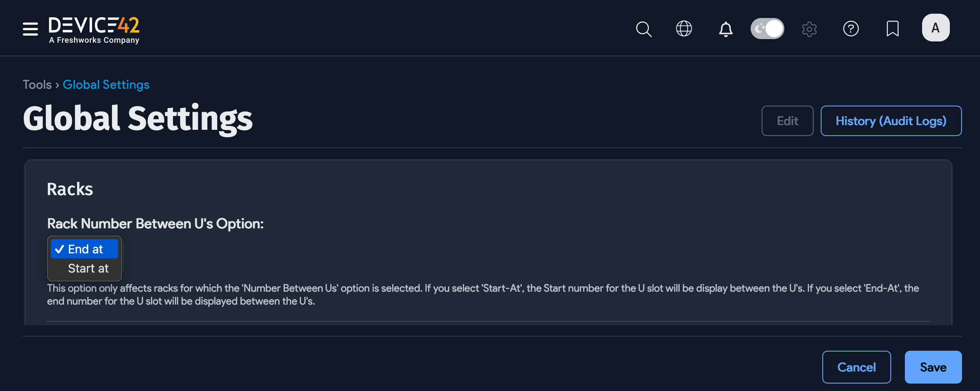Image resolution: width=980 pixels, height=391 pixels.
Task: Open the notifications bell
Action: [x=726, y=29]
